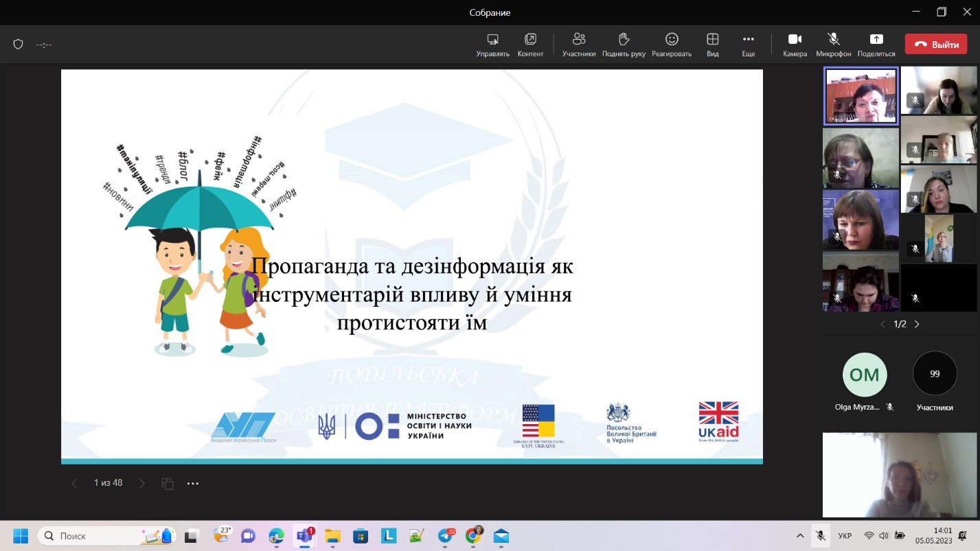Click the '1 из 48' slide counter
Viewport: 980px width, 551px height.
pyautogui.click(x=109, y=483)
